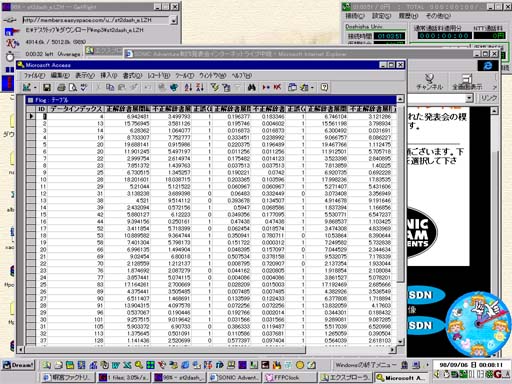
Task: Open the 編集(E) menu in Access
Action: [x=60, y=76]
